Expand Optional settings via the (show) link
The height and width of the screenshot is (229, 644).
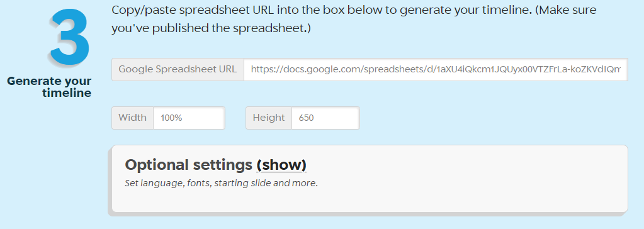click(281, 165)
